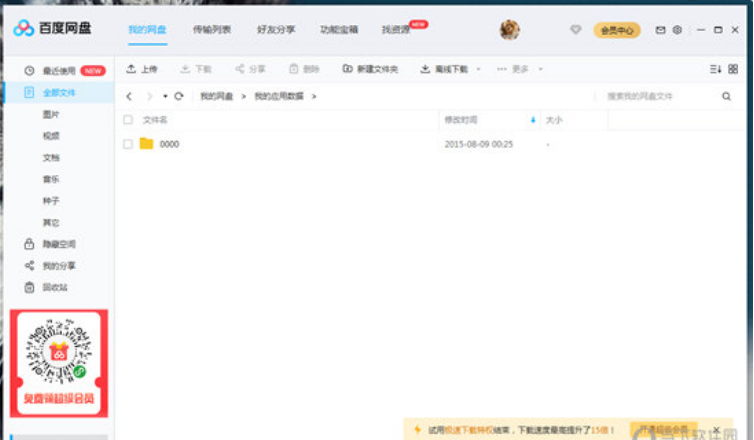Expand the 更多 dropdown arrow
Viewport: 754px width, 440px height.
[x=541, y=70]
